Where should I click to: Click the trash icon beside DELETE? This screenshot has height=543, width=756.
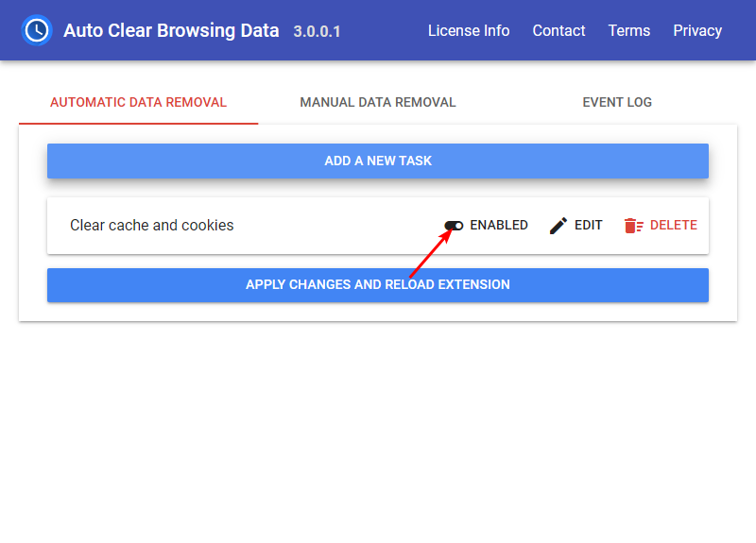[x=633, y=226]
